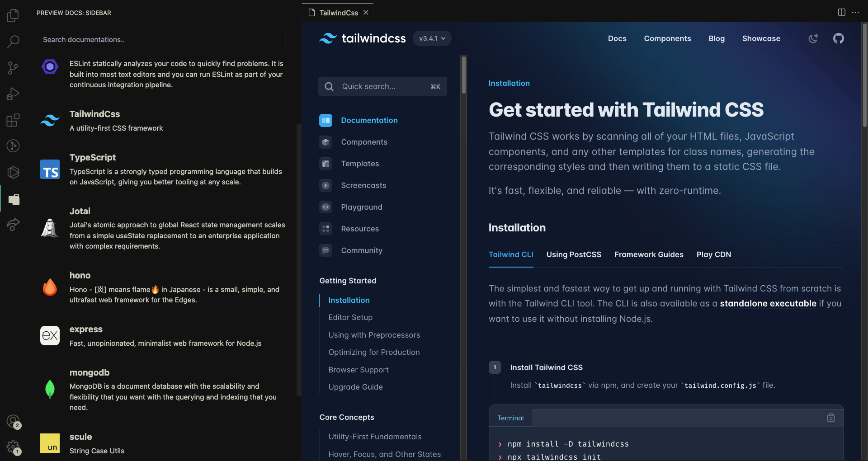Select the Framework Guides tab
The height and width of the screenshot is (461, 868).
(649, 254)
